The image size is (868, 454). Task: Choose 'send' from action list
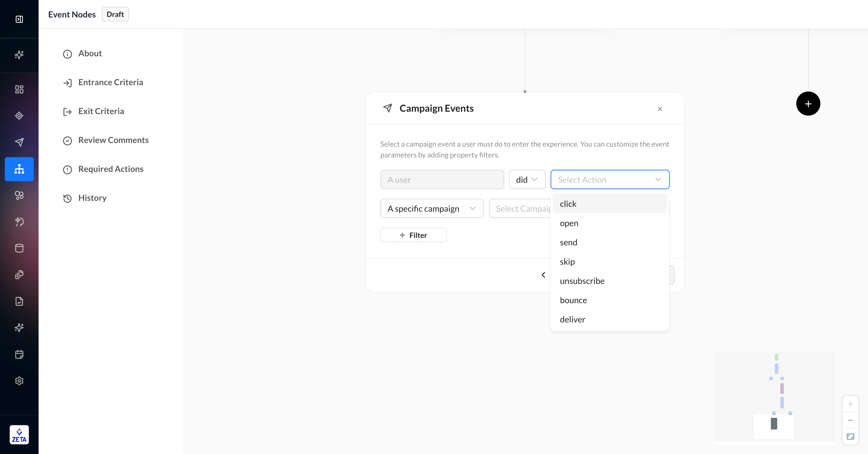tap(609, 242)
